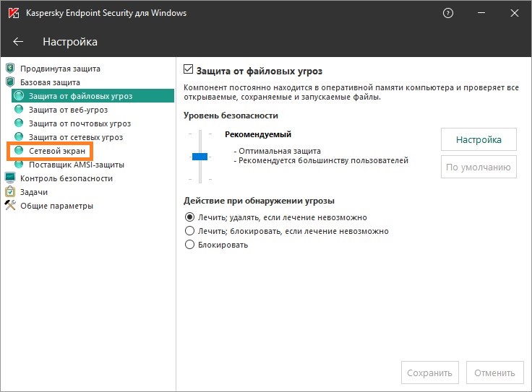Expand the Продвинутая защита section
532x392 pixels.
coord(60,69)
